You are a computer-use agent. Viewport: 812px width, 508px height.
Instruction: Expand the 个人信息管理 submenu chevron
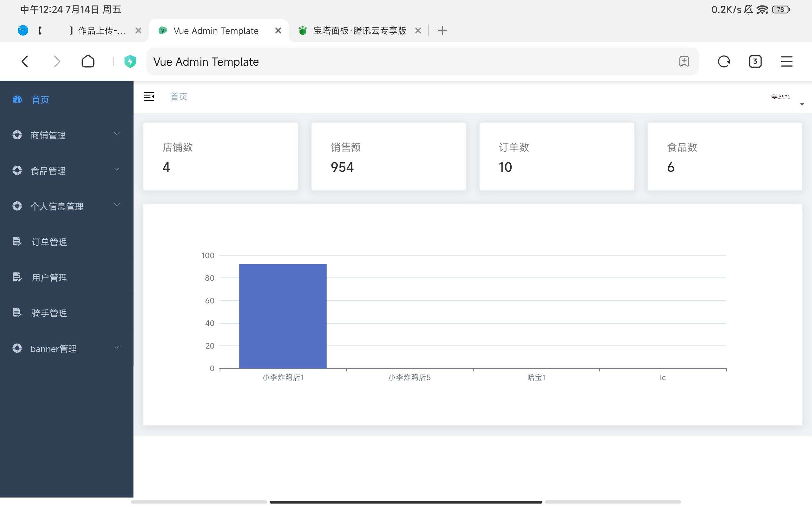click(117, 205)
